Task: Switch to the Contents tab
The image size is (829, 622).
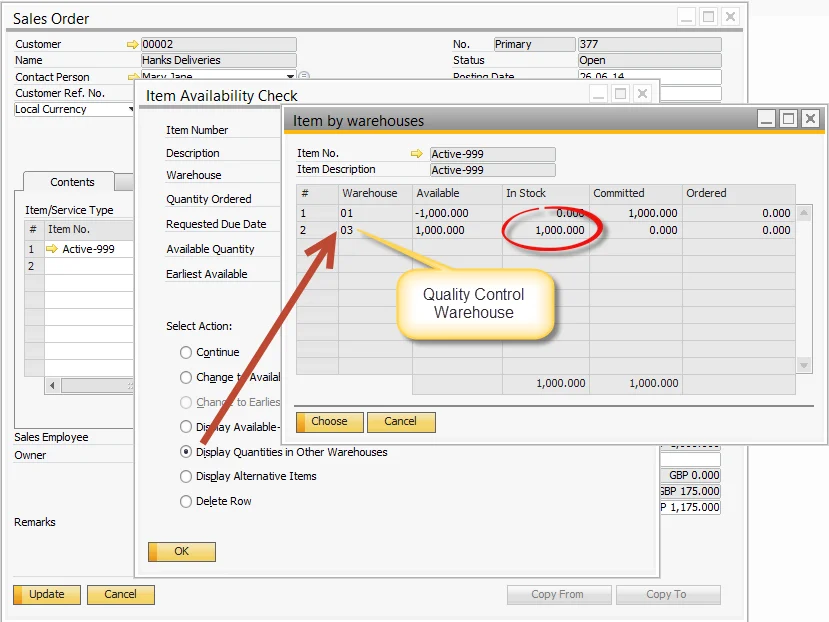Action: coord(72,182)
